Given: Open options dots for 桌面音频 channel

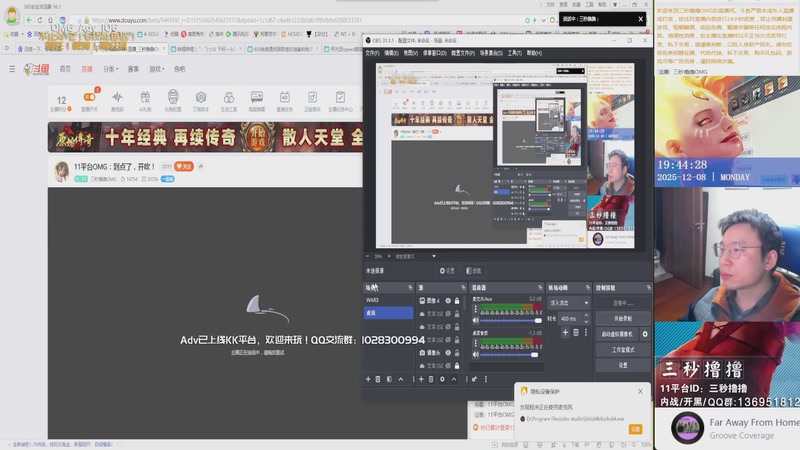Looking at the screenshot, I should click(476, 343).
